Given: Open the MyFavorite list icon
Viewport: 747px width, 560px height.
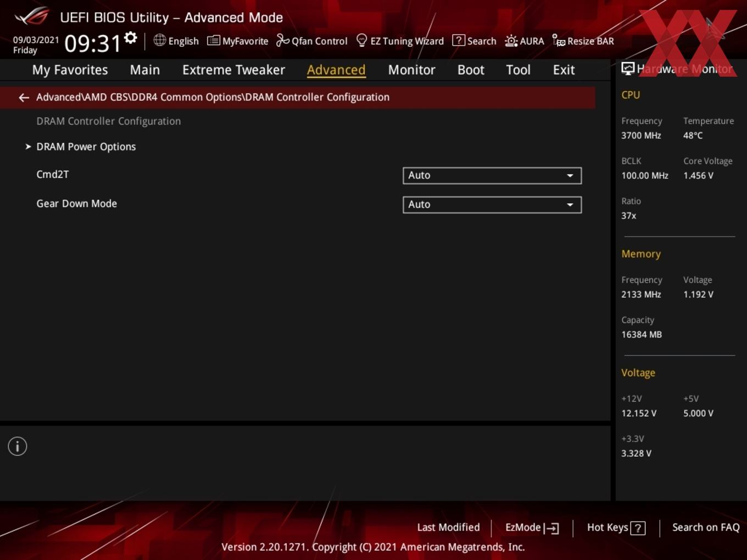Looking at the screenshot, I should (x=214, y=41).
